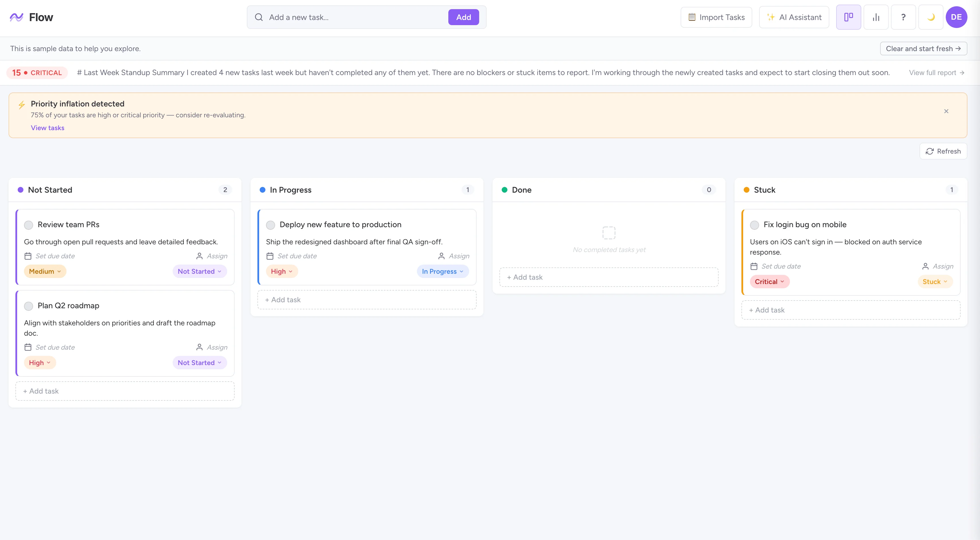Switch to the board view icon
980x540 pixels.
tap(848, 17)
